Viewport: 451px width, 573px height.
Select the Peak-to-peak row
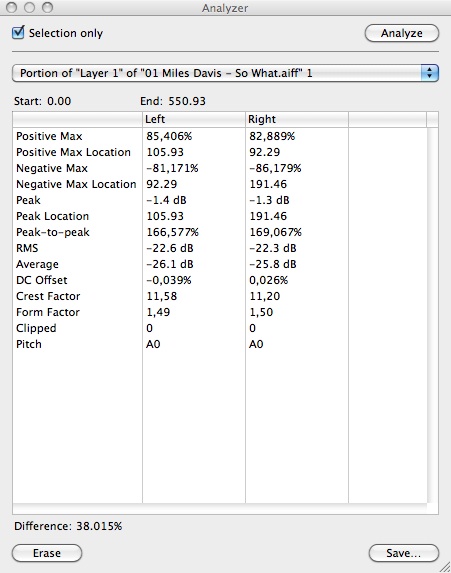pos(219,232)
